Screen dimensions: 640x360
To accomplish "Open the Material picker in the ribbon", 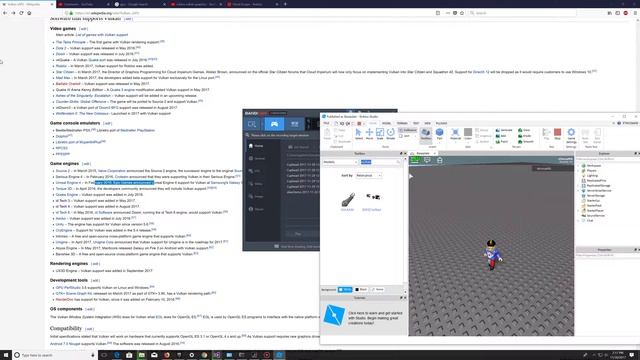I will tap(455, 134).
